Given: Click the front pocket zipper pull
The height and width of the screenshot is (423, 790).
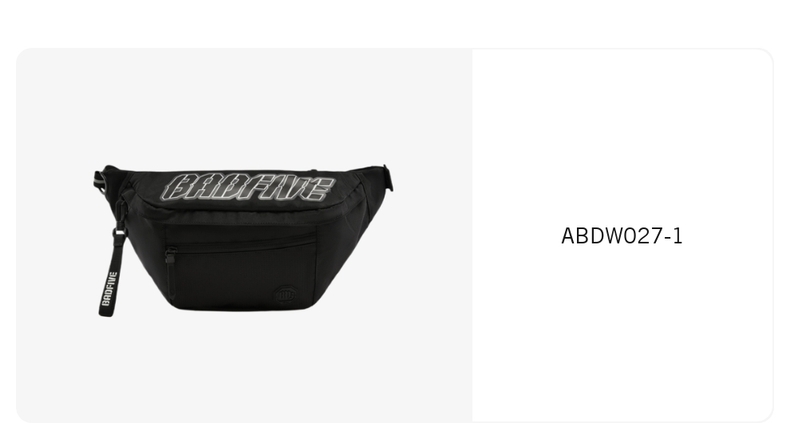Looking at the screenshot, I should pos(171,255).
